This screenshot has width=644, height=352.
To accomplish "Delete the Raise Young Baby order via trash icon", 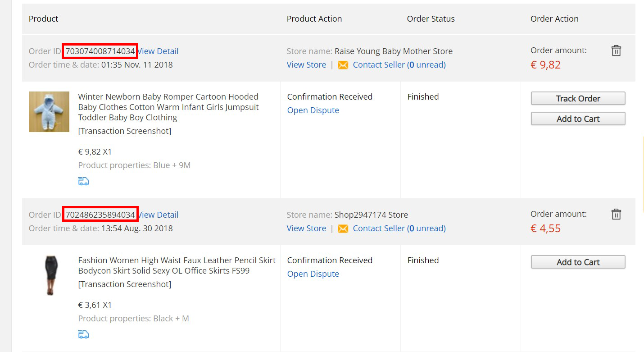I will tap(616, 50).
